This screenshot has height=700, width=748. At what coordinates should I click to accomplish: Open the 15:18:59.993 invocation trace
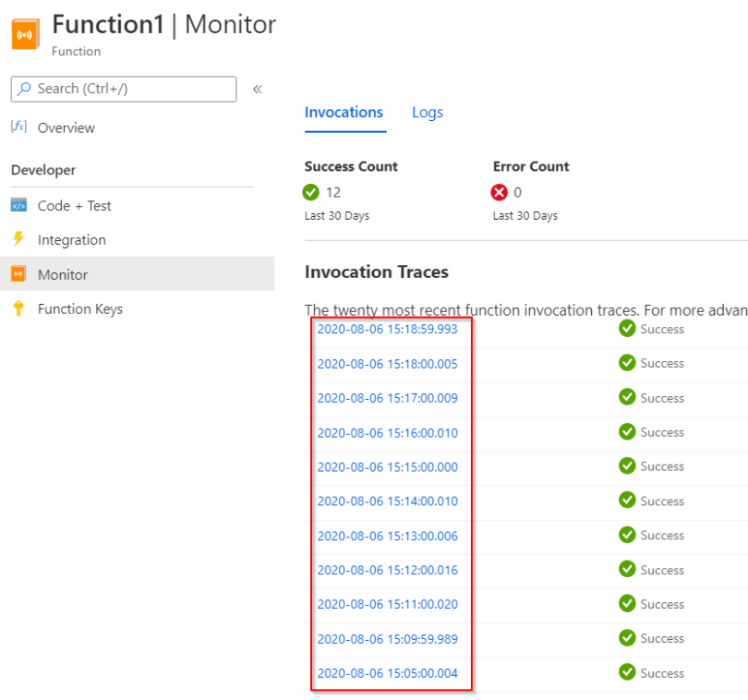point(387,330)
